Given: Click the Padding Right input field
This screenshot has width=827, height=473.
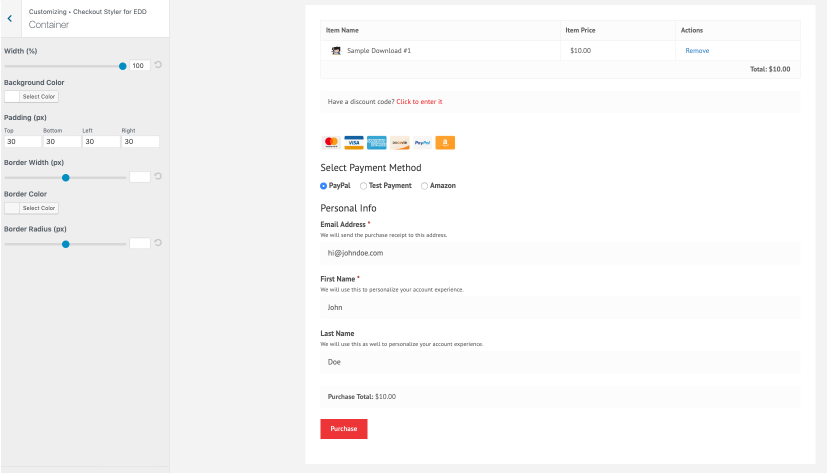Looking at the screenshot, I should click(140, 141).
